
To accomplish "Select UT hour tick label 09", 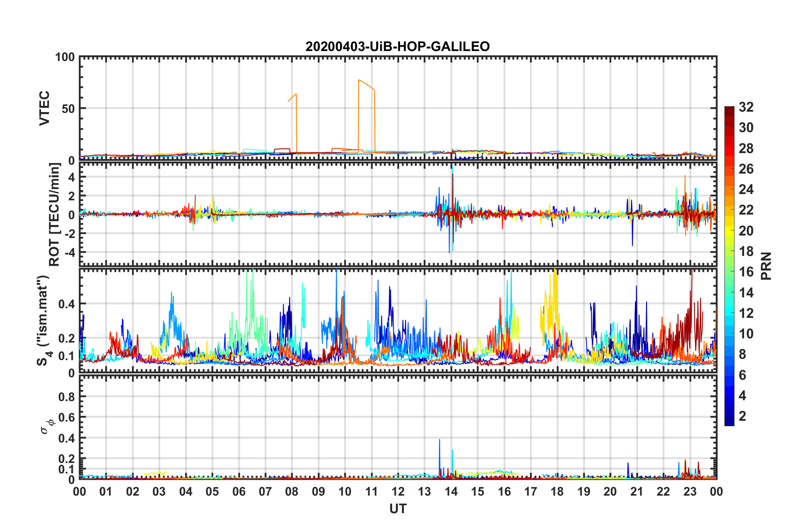I will (x=318, y=491).
